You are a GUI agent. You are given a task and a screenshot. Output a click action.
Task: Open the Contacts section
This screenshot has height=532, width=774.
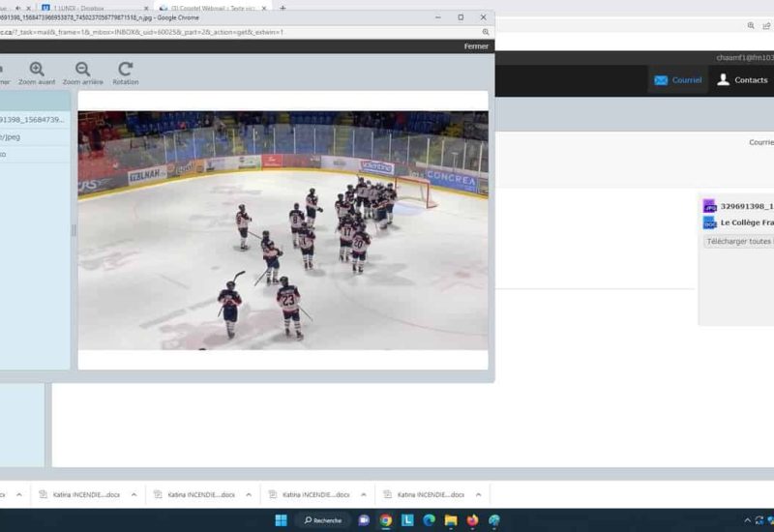[x=742, y=79]
